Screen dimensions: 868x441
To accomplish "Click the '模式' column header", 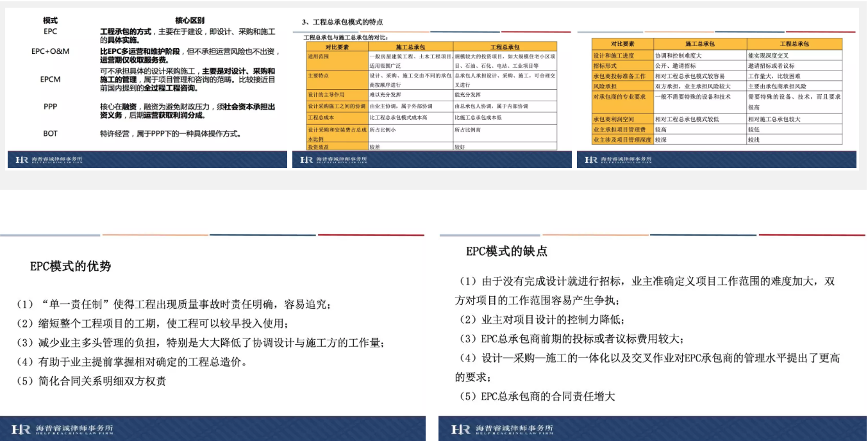I will tap(51, 21).
